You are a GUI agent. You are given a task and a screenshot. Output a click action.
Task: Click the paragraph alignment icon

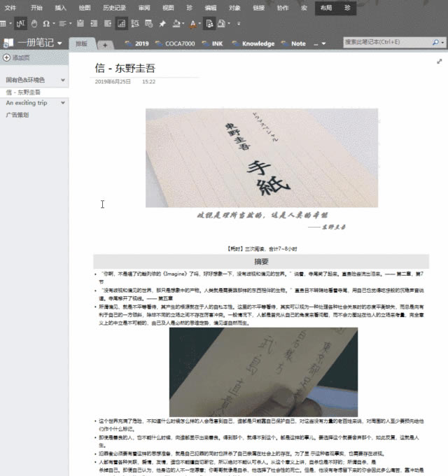point(62,23)
